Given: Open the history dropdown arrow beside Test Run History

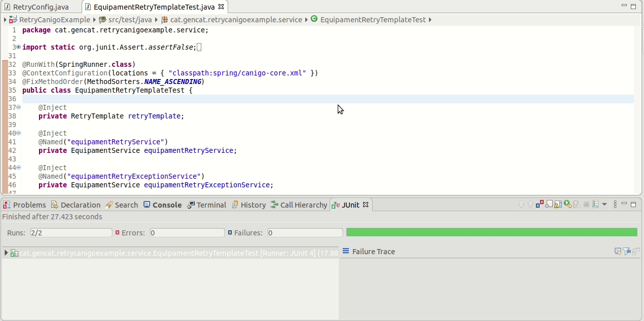Looking at the screenshot, I should pos(604,204).
